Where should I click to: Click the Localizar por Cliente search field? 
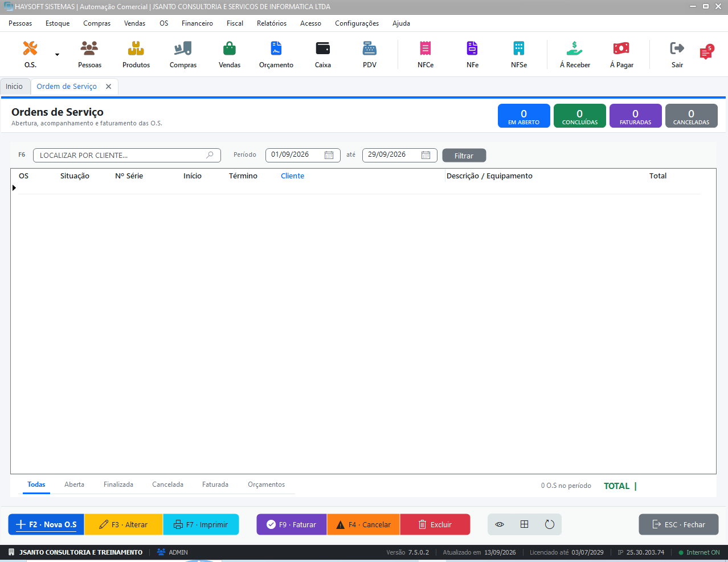coord(126,155)
